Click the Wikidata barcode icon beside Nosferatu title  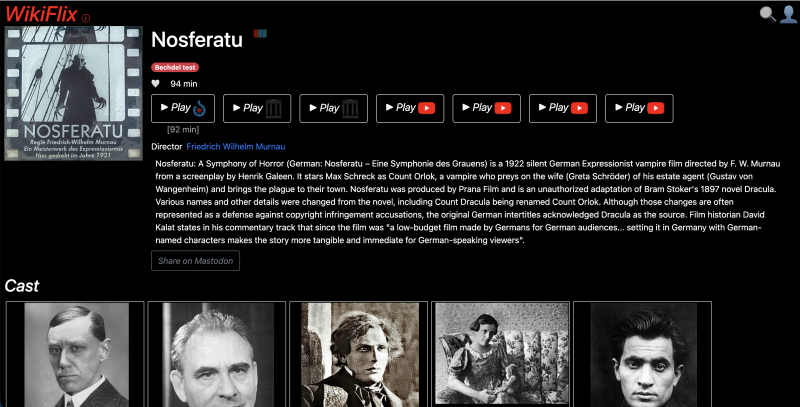click(260, 34)
